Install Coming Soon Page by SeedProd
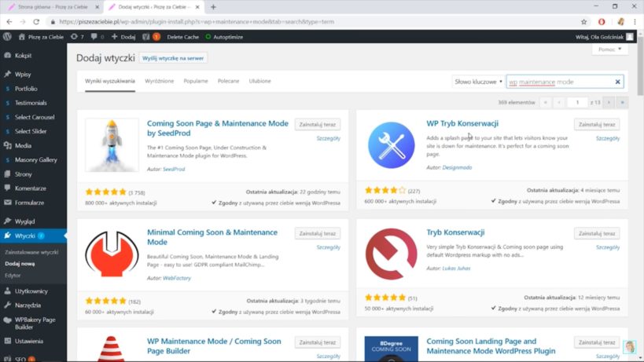Image resolution: width=644 pixels, height=362 pixels. pyautogui.click(x=318, y=124)
